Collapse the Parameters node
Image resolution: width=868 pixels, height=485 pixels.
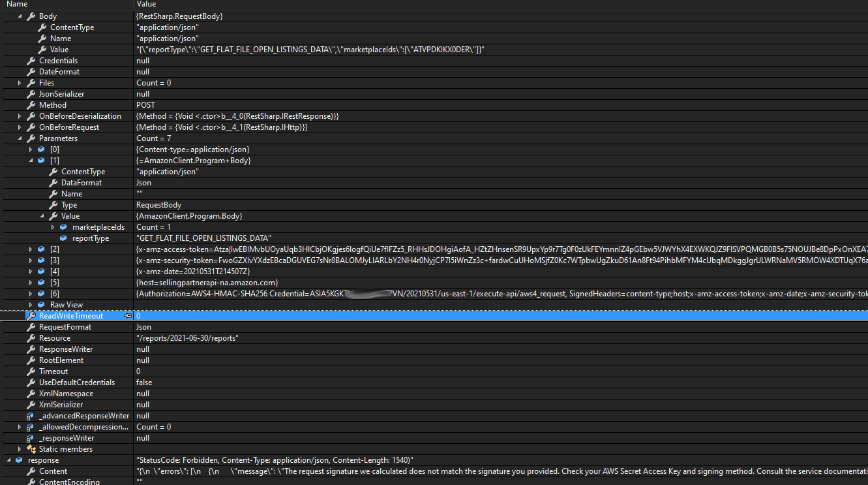[x=20, y=138]
